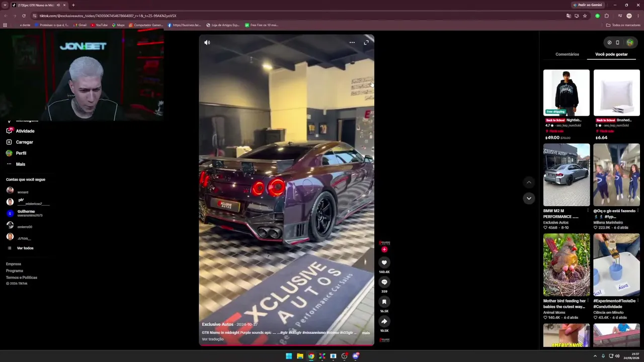Open the video's comments bubble icon
The width and height of the screenshot is (644, 362).
point(384,282)
